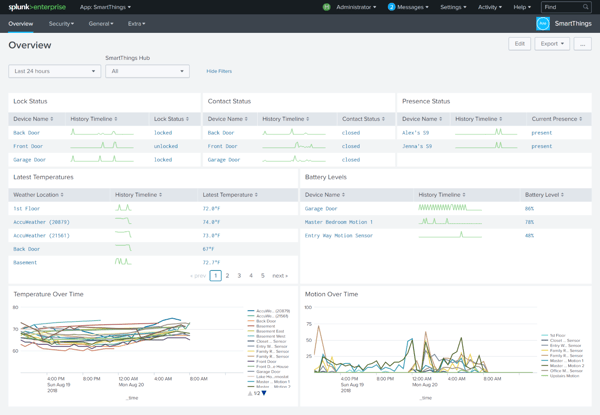Go to page 2 of temperatures
600x415 pixels.
pyautogui.click(x=227, y=275)
